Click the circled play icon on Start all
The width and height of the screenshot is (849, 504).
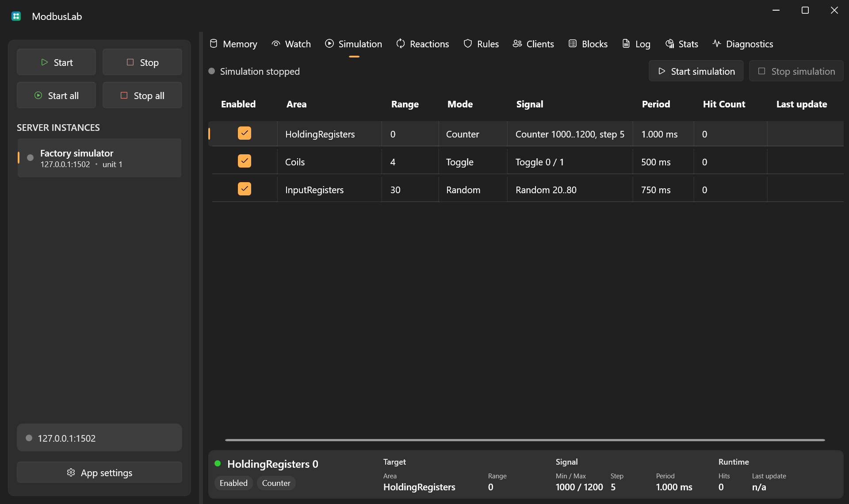coord(38,95)
